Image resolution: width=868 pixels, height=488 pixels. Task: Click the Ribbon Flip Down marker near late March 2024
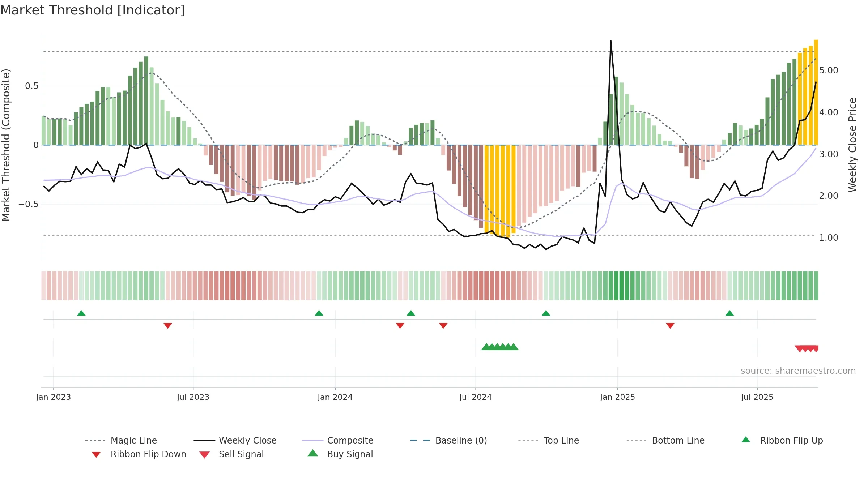400,326
